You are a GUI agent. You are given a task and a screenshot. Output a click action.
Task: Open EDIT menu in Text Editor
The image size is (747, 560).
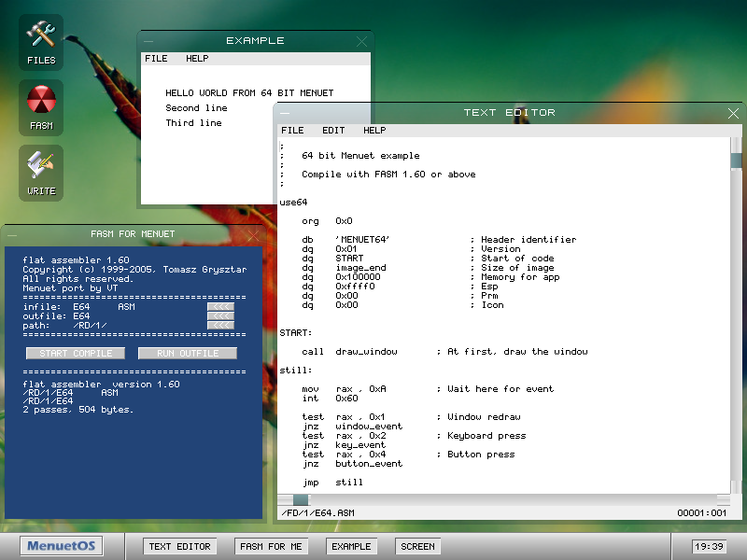click(x=333, y=131)
